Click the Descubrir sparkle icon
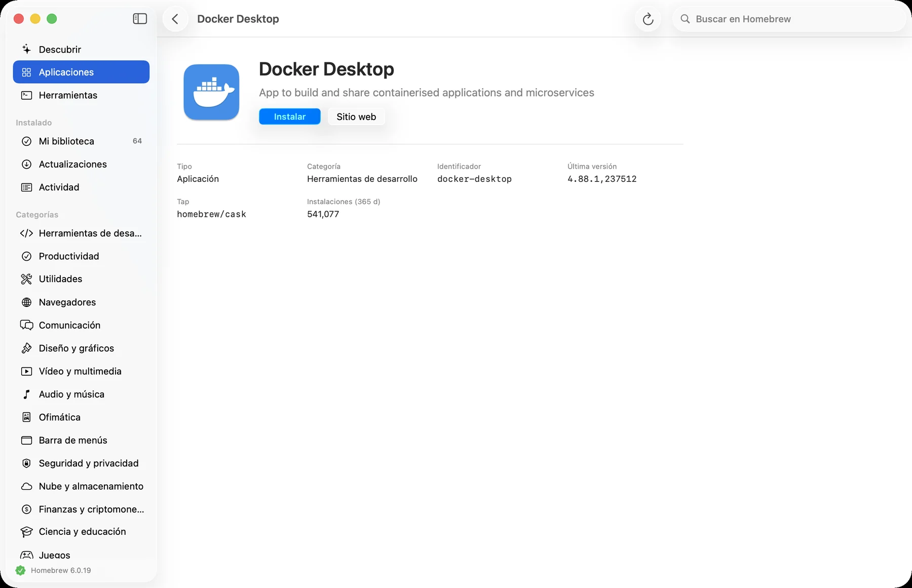 [26, 49]
